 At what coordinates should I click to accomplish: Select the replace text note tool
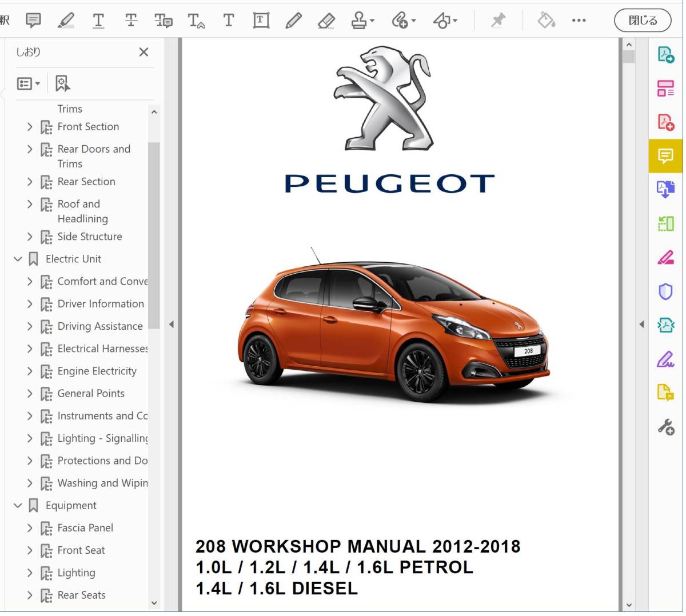click(163, 21)
